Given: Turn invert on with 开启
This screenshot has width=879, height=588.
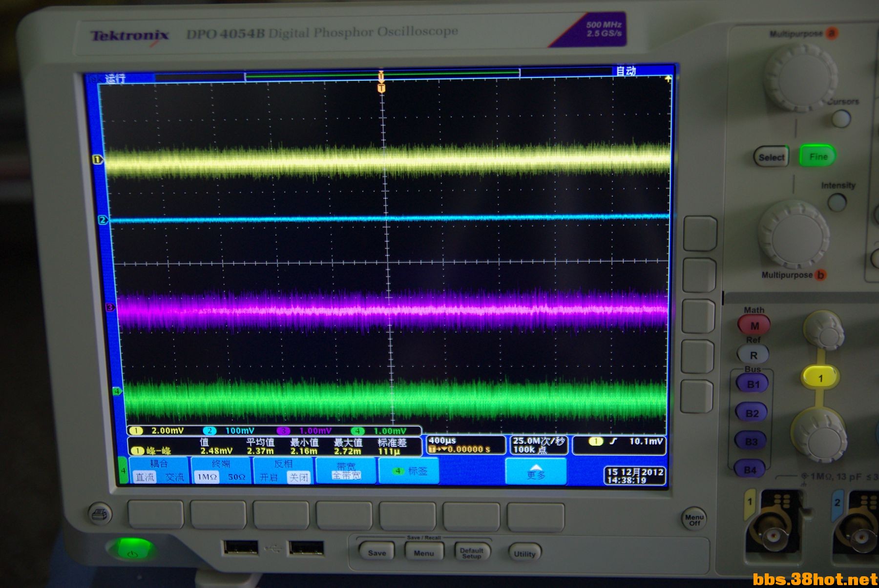Looking at the screenshot, I should (269, 477).
